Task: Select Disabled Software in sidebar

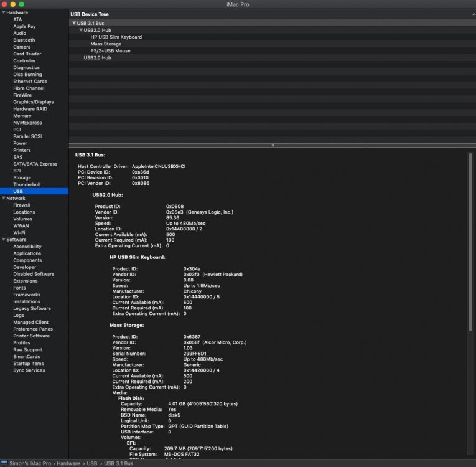Action: [34, 274]
